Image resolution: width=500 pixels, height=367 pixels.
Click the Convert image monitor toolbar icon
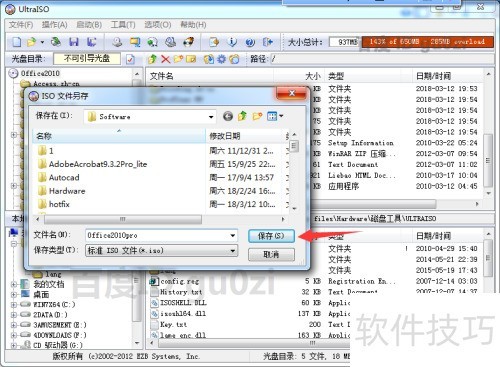[x=135, y=42]
